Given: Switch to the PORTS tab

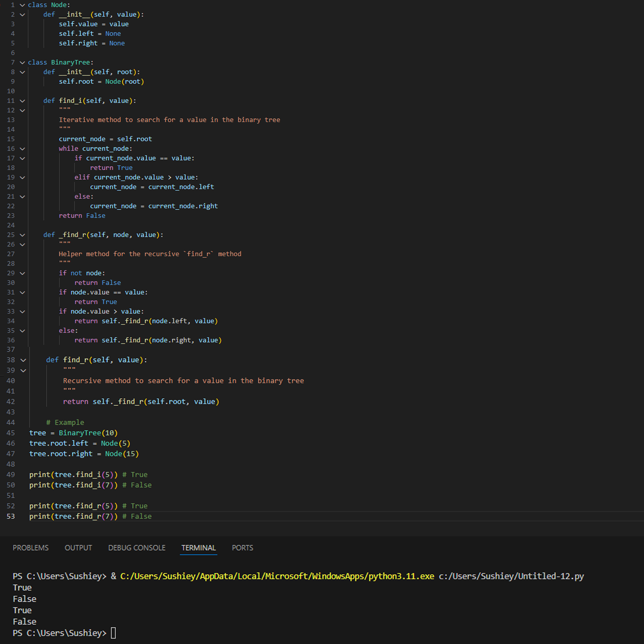Looking at the screenshot, I should 243,548.
